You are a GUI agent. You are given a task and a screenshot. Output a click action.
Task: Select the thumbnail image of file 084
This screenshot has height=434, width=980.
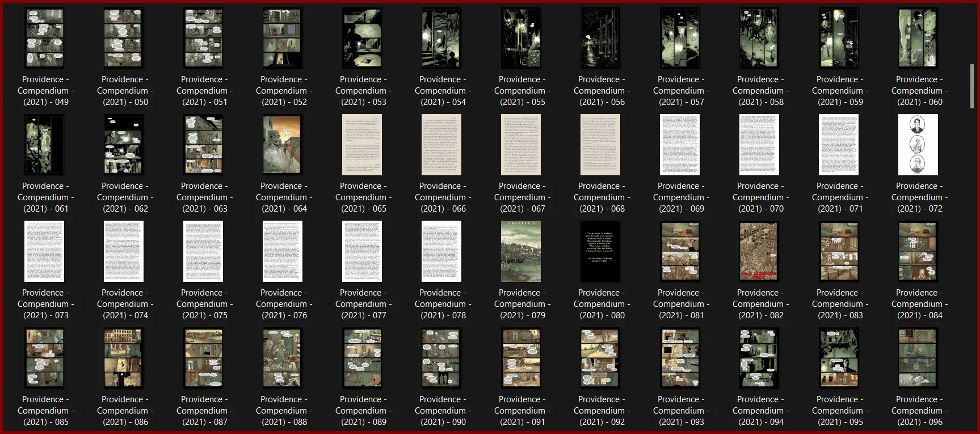point(918,251)
